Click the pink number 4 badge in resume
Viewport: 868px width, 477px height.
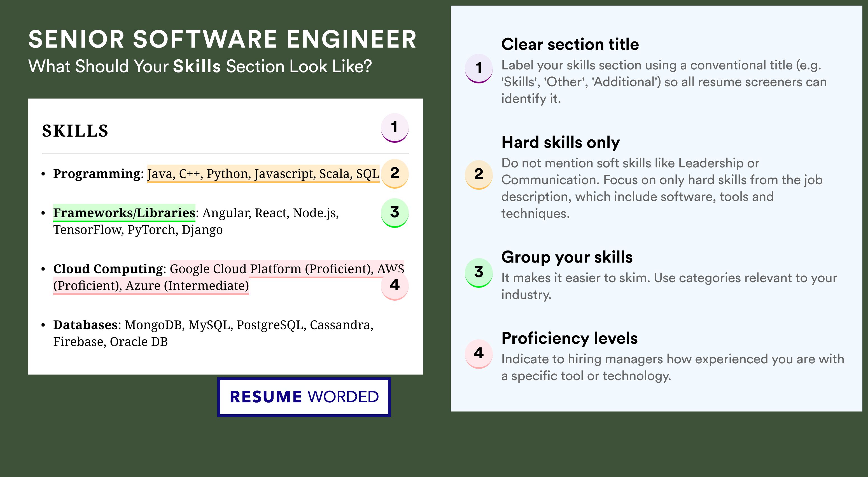(395, 286)
